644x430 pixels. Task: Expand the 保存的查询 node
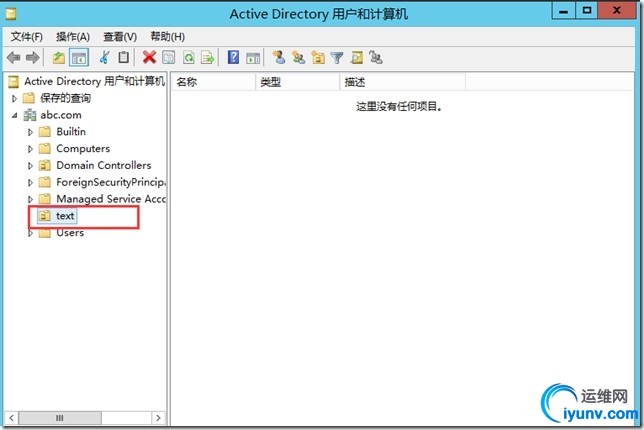coord(14,99)
